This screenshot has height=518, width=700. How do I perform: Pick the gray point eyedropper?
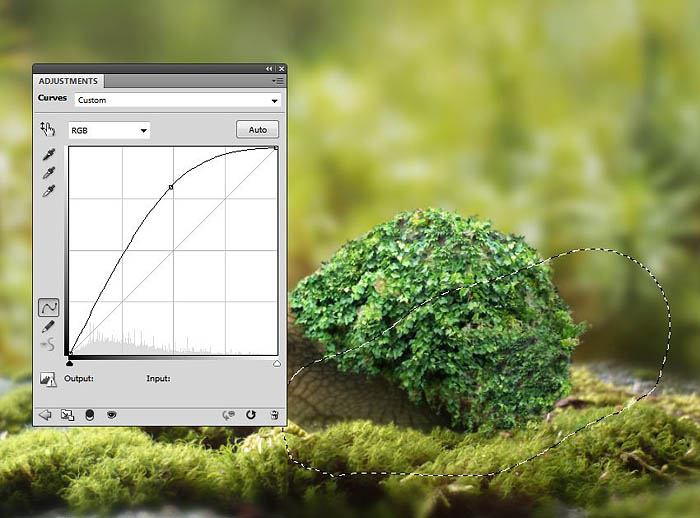48,172
